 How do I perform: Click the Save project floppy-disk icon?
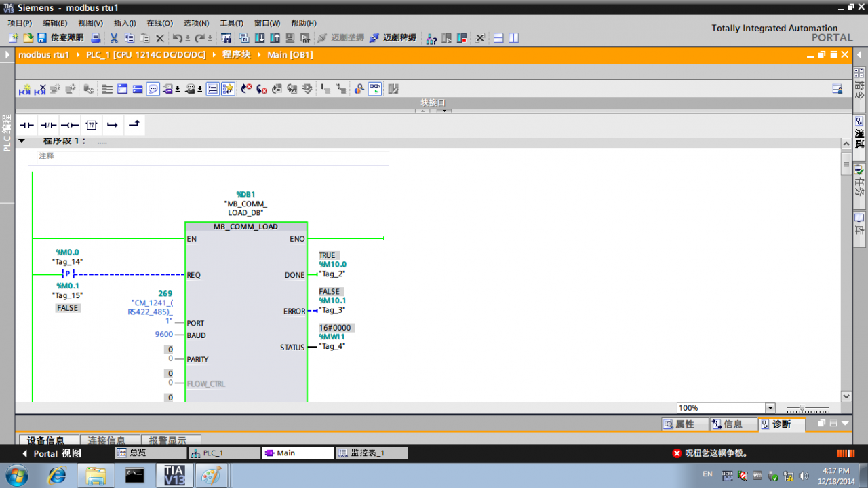[x=42, y=38]
